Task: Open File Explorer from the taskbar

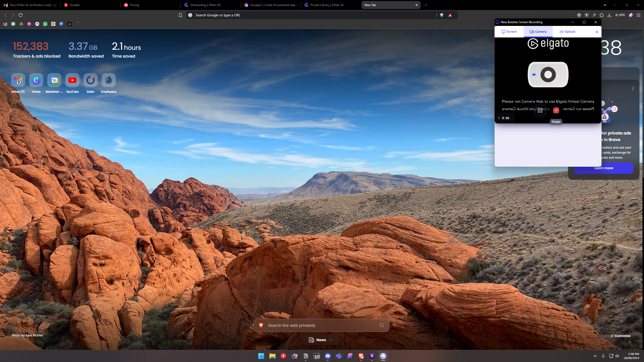Action: pyautogui.click(x=272, y=356)
